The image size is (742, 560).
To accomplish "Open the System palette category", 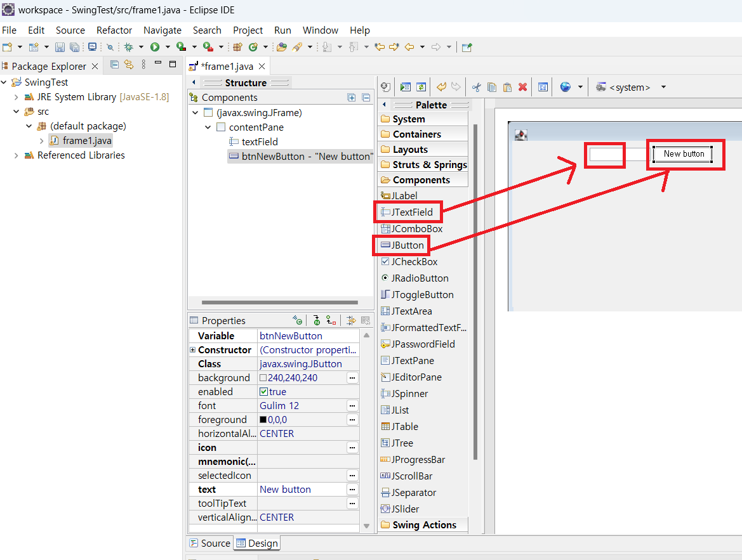I will click(x=423, y=119).
